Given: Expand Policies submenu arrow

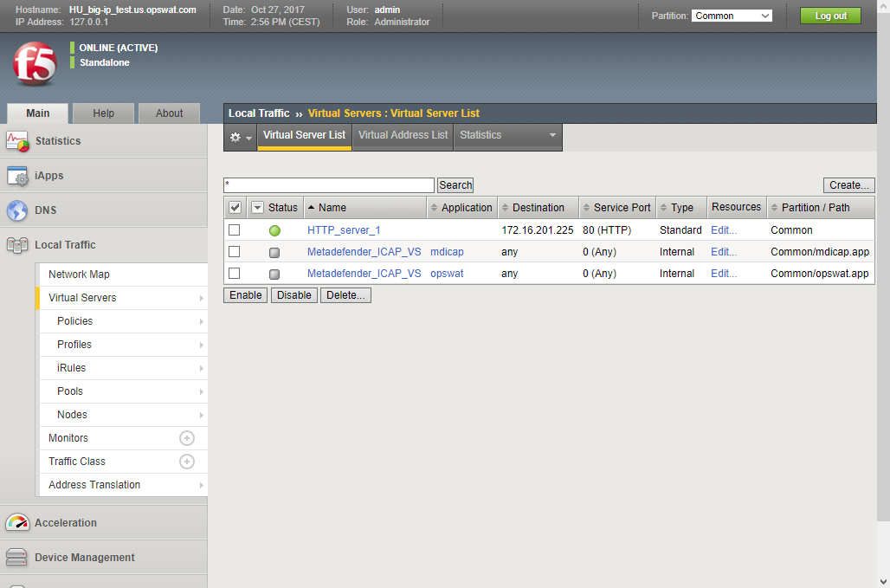Looking at the screenshot, I should coord(201,322).
